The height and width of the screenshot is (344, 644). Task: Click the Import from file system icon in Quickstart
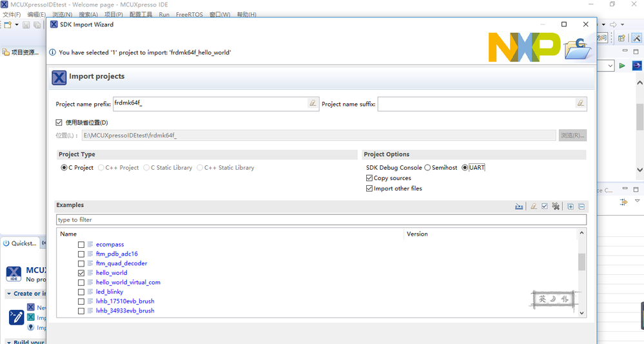(31, 327)
